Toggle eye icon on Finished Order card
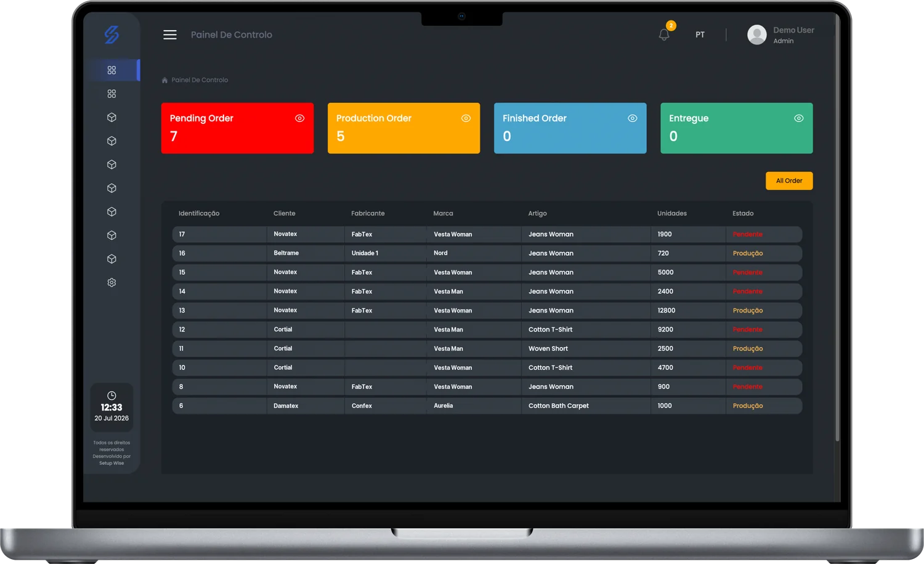924x564 pixels. [632, 118]
